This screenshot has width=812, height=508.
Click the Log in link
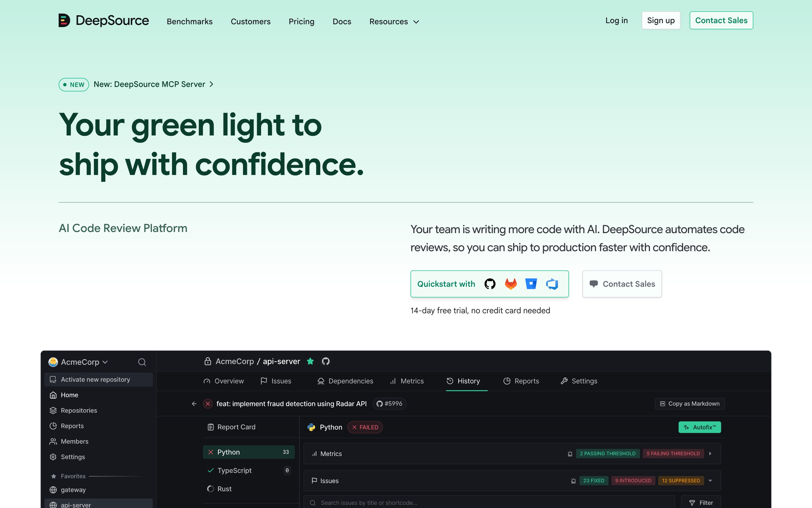[x=616, y=21]
